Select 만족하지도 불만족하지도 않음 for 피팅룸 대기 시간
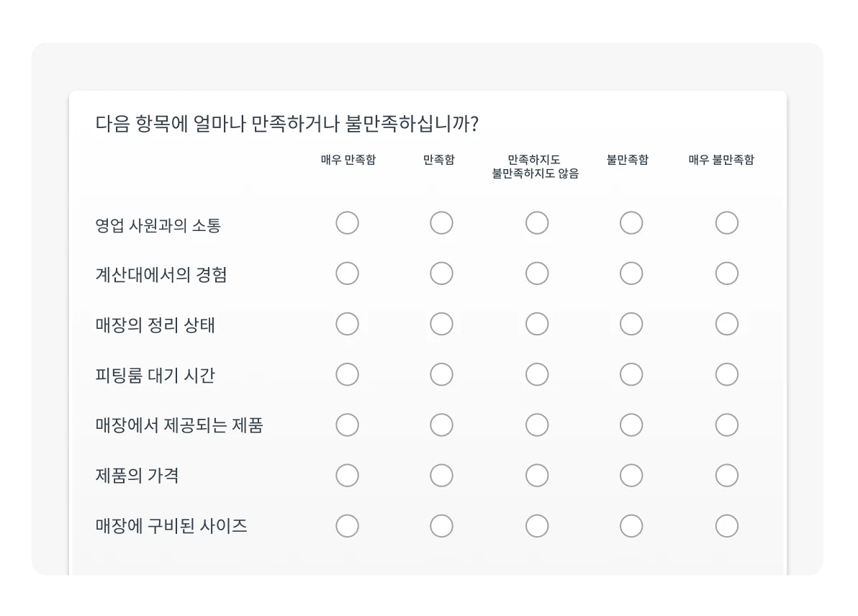The width and height of the screenshot is (858, 616). [537, 374]
